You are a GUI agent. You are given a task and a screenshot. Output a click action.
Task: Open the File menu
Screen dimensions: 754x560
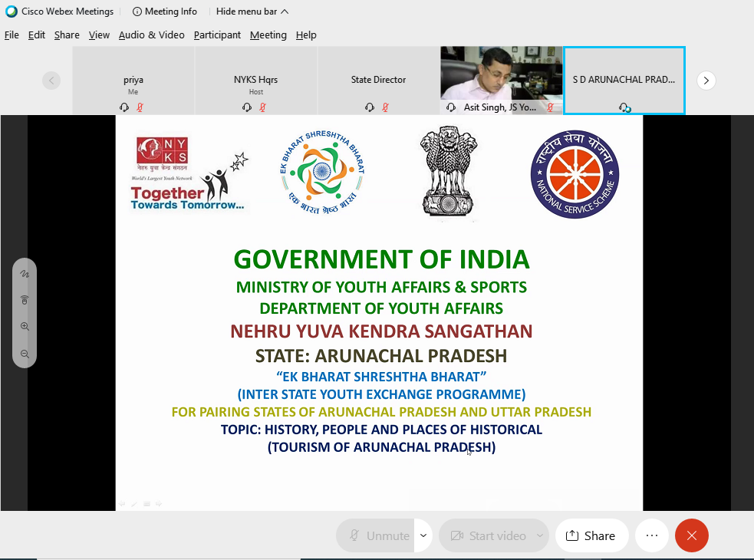pyautogui.click(x=12, y=35)
